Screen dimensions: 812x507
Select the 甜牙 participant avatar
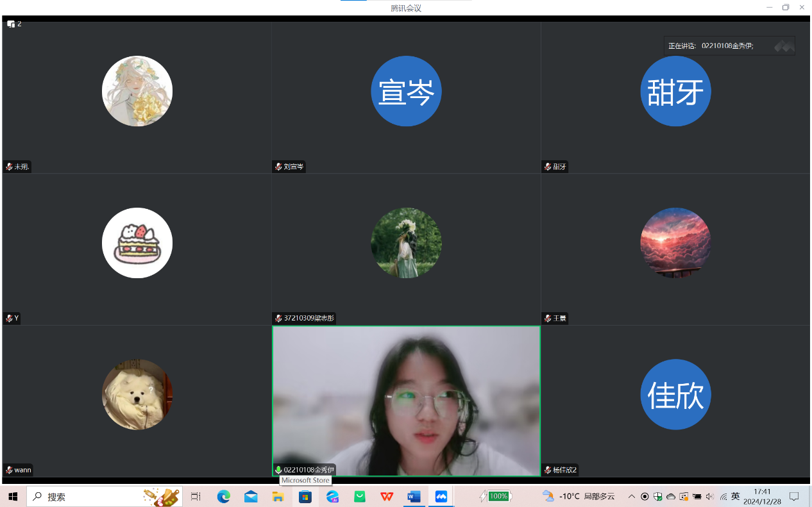(675, 91)
